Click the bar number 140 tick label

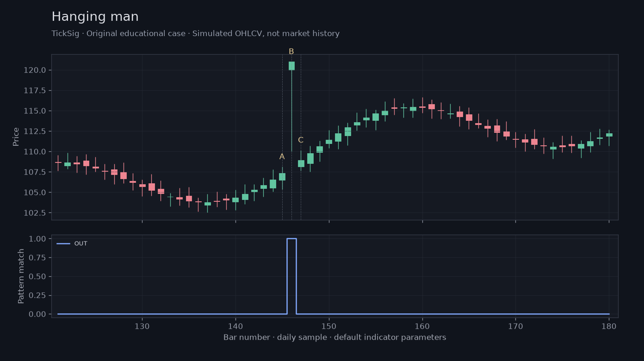[x=235, y=325]
